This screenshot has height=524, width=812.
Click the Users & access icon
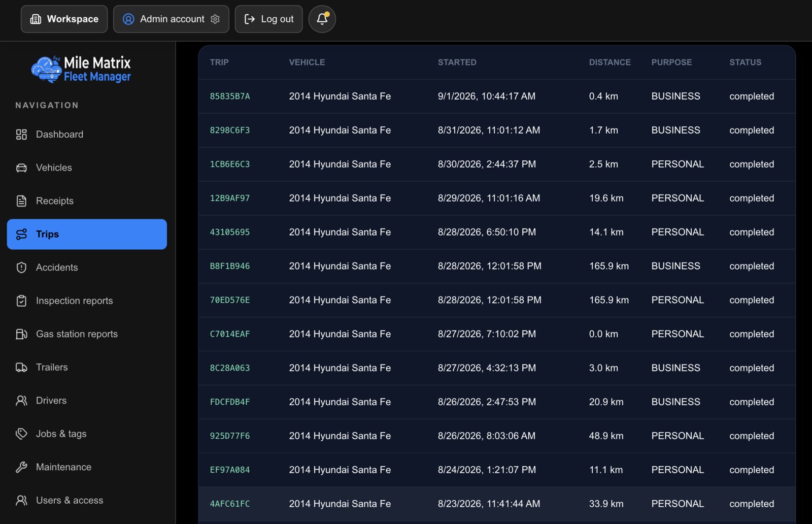21,500
